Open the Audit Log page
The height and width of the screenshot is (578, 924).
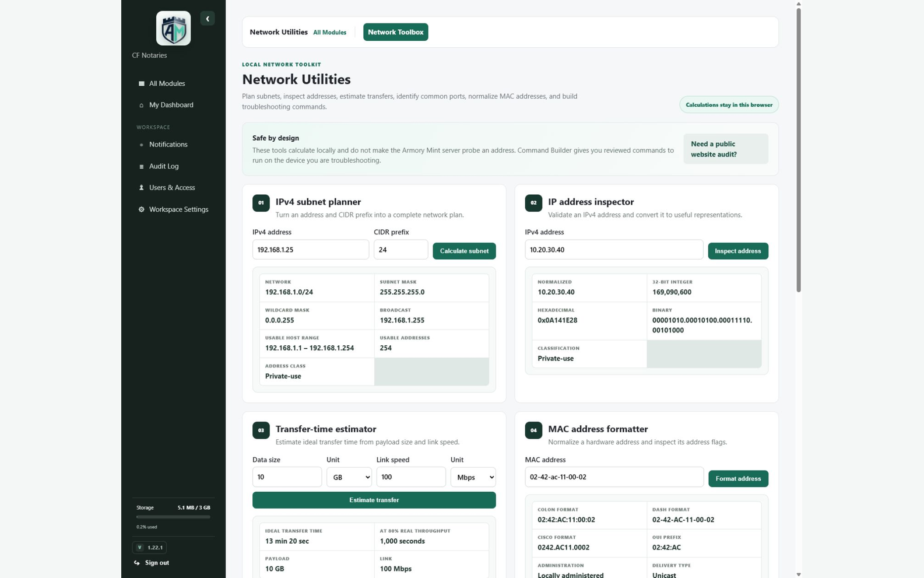173,166
